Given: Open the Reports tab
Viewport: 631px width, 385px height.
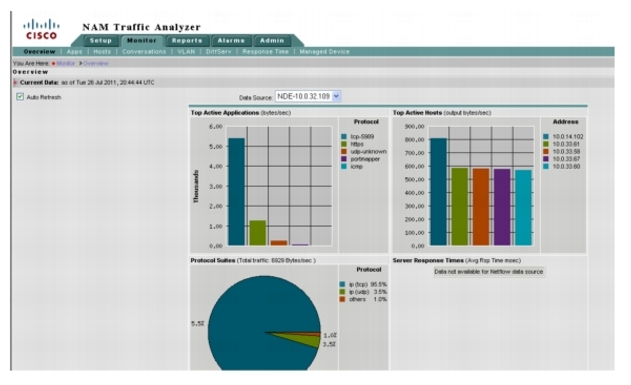Looking at the screenshot, I should [187, 41].
